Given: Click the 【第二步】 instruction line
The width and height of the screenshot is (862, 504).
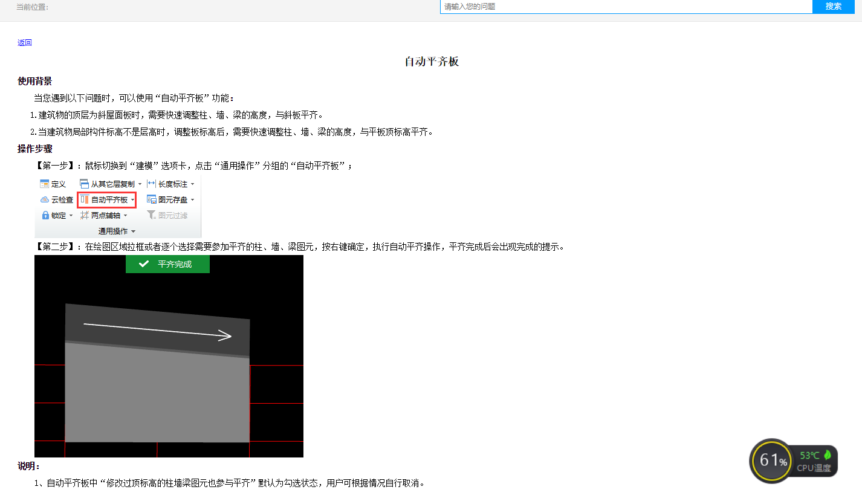Looking at the screenshot, I should [x=300, y=247].
